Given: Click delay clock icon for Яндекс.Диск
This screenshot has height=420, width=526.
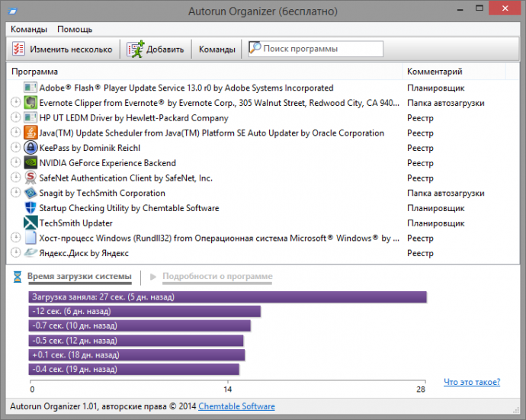Looking at the screenshot, I should pos(15,252).
